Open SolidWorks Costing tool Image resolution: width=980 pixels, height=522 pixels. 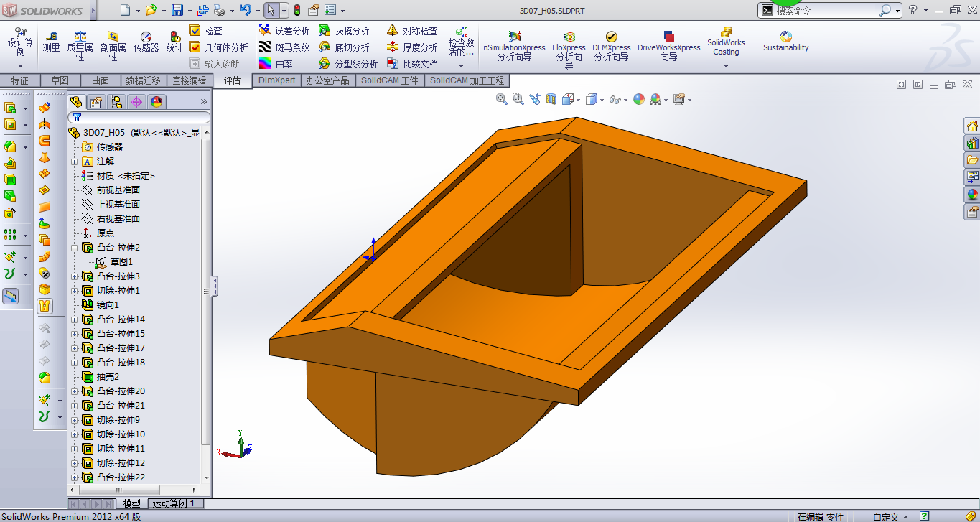(726, 42)
